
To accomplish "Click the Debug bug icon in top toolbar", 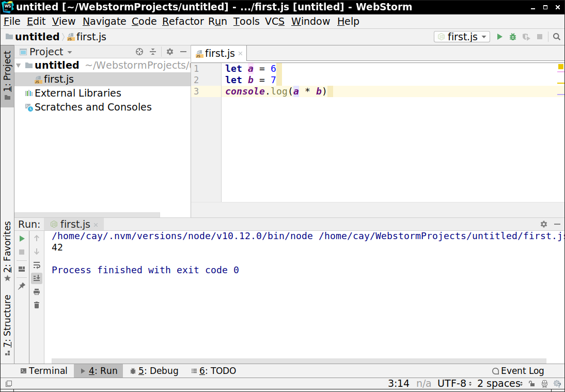I will (x=512, y=37).
